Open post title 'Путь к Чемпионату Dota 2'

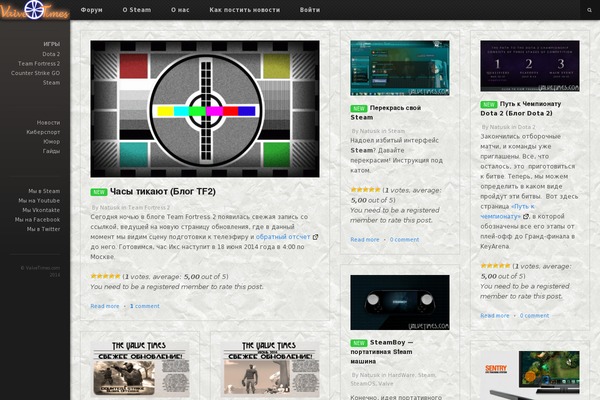pyautogui.click(x=521, y=109)
